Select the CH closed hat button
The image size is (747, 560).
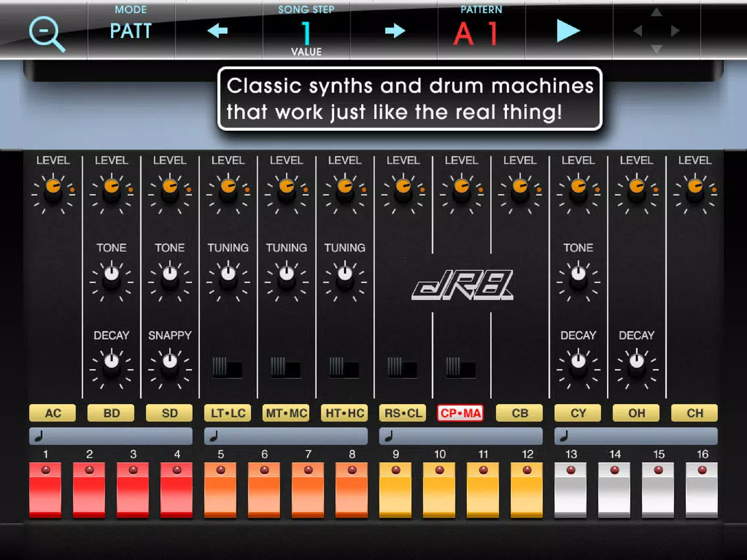694,413
